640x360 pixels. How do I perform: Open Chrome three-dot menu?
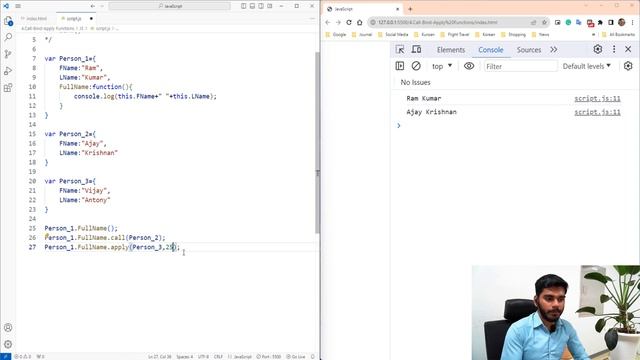[632, 22]
